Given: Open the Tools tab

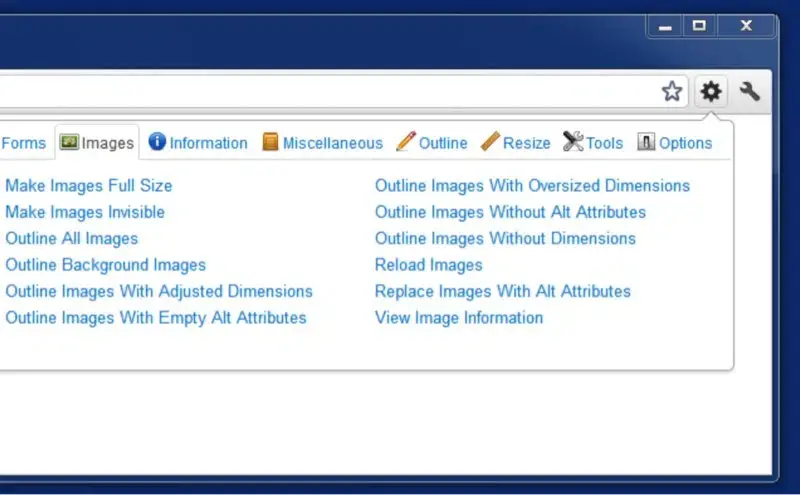Looking at the screenshot, I should [605, 143].
